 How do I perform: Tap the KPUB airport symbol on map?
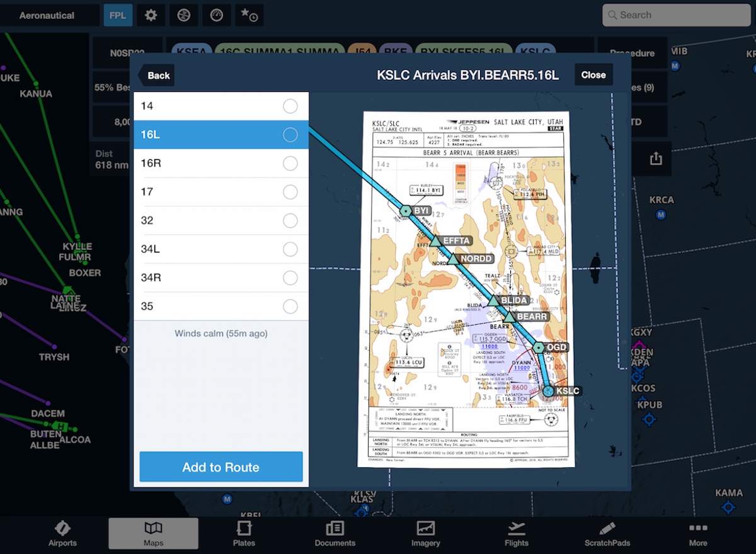(649, 419)
